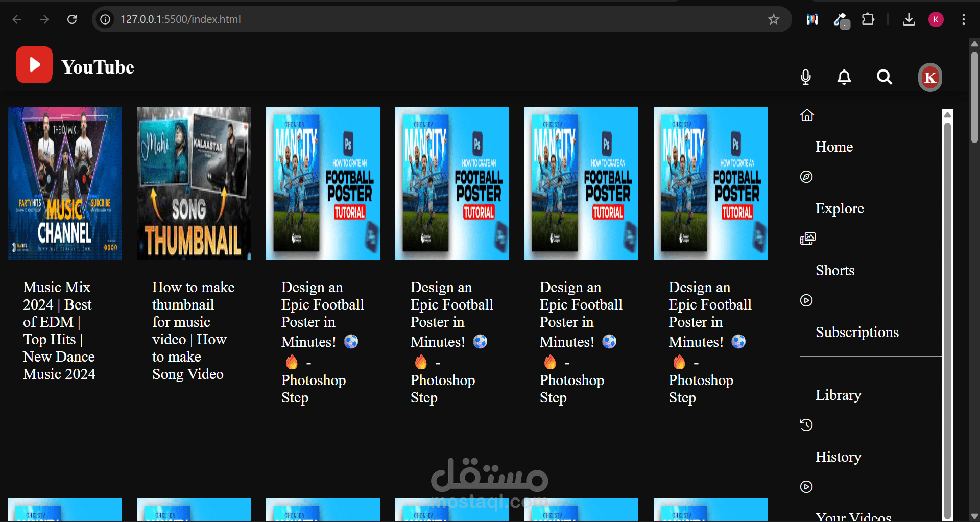
Task: Click the sidebar scrollbar up arrow
Action: (948, 114)
